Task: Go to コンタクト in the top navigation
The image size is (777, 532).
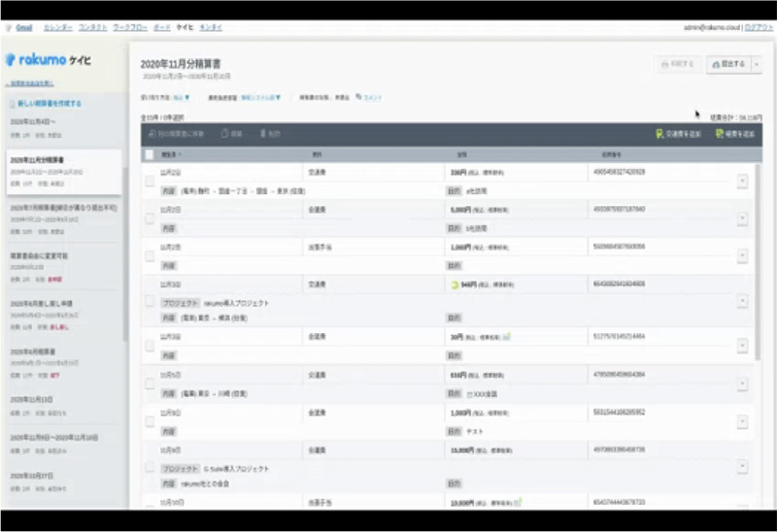Action: (x=92, y=28)
